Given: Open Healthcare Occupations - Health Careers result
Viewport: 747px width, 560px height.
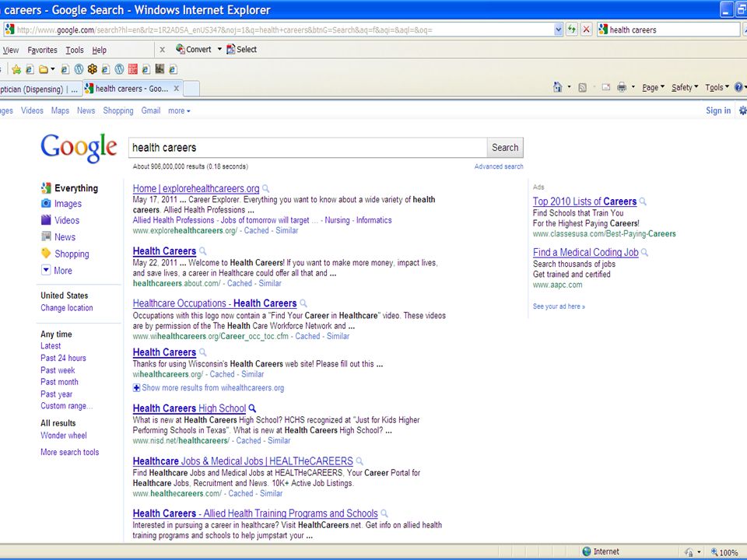Looking at the screenshot, I should pos(215,303).
